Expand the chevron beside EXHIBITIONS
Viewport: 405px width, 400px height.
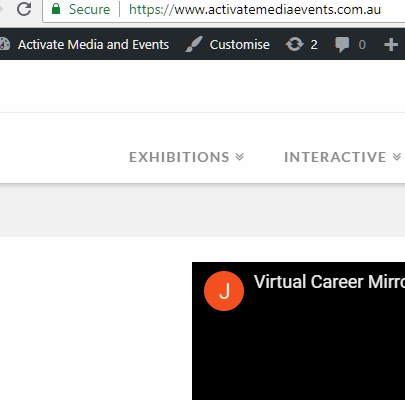[240, 157]
